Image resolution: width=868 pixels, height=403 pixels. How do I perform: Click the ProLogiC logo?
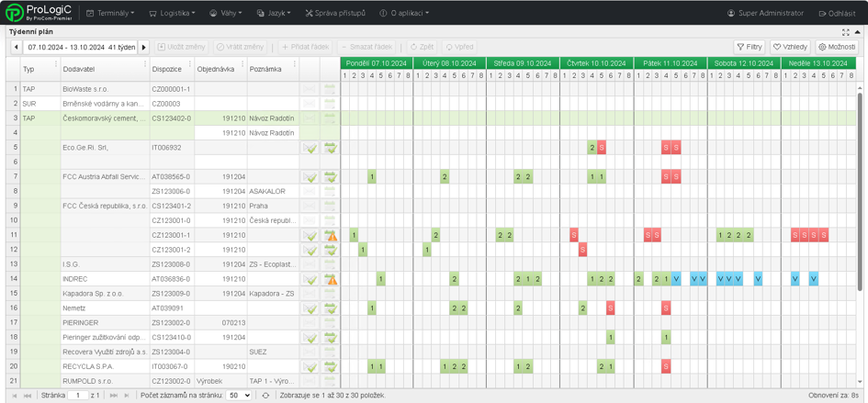39,13
